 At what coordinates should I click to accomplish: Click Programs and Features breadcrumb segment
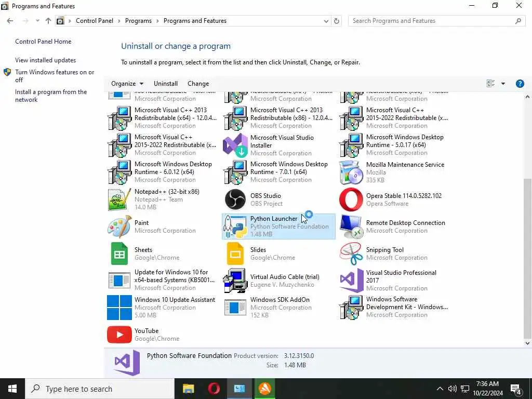tap(195, 21)
